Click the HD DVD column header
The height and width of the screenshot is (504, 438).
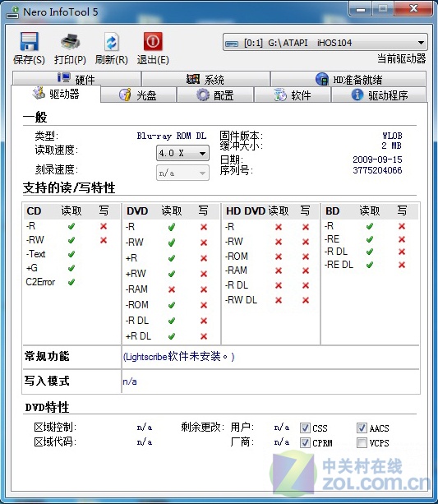(246, 210)
